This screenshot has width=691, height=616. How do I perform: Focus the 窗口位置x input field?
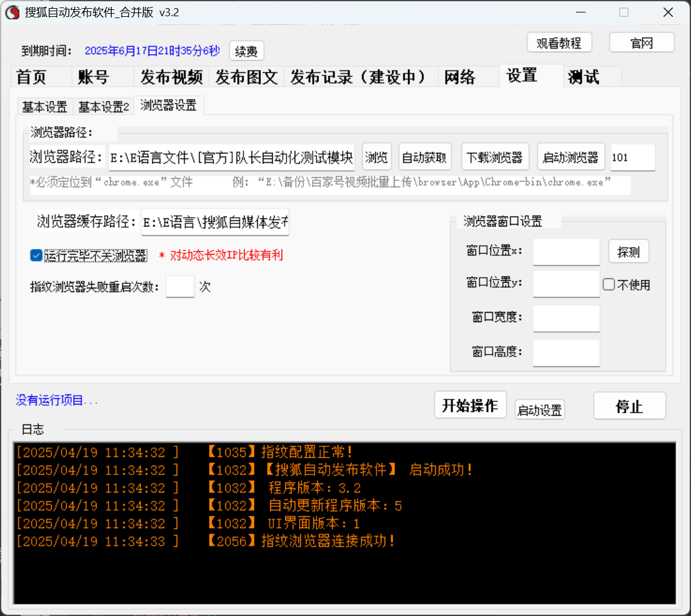[x=566, y=252]
